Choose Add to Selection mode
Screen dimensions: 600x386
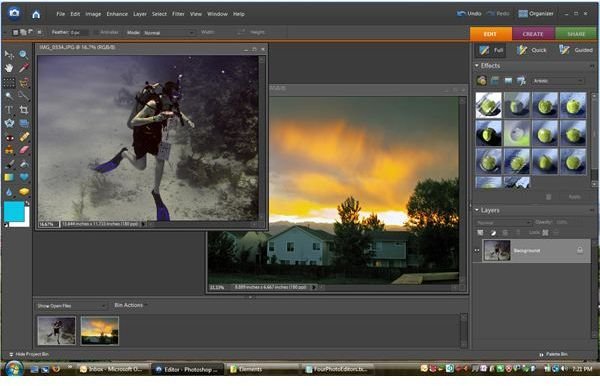(x=23, y=33)
